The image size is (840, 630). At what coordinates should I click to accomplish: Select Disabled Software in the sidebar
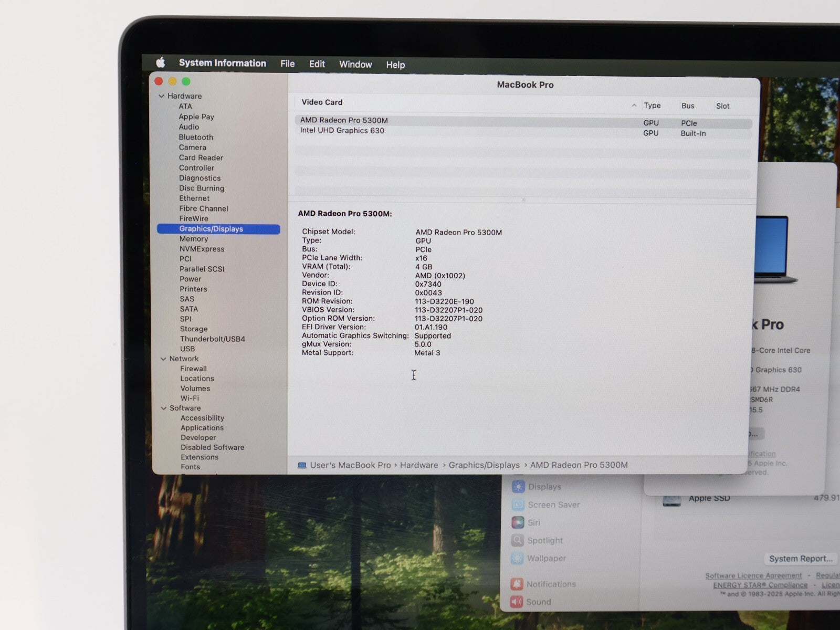213,448
